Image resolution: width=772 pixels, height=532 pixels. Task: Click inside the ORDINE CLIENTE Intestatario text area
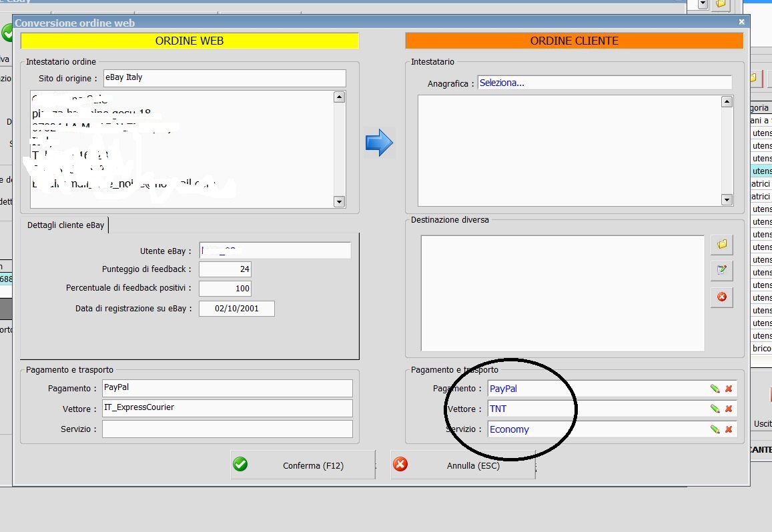click(570, 151)
